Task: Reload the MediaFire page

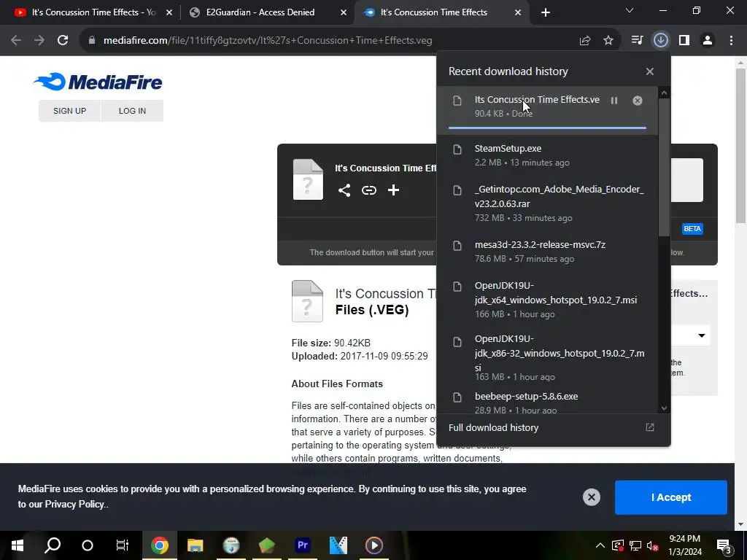Action: (x=63, y=41)
